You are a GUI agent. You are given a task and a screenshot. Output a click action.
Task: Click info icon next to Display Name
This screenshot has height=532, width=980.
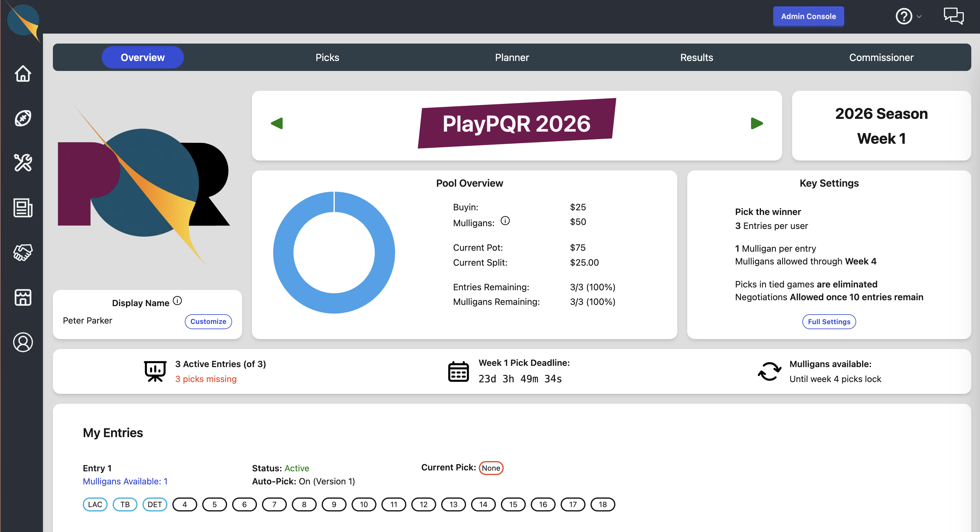point(177,301)
